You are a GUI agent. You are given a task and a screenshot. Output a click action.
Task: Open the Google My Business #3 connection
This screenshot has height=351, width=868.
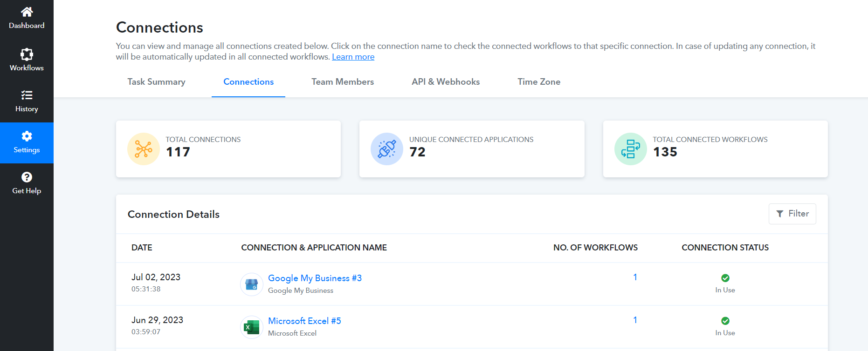[x=315, y=278]
